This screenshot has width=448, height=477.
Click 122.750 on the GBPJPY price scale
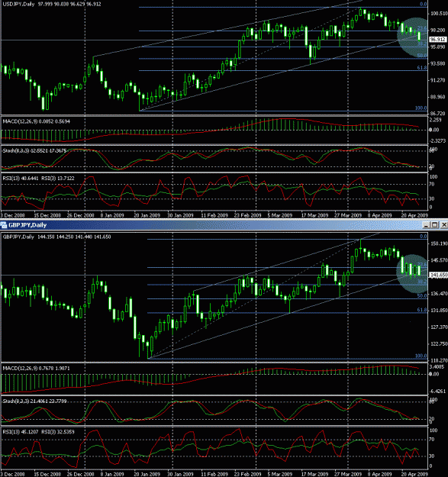439,344
